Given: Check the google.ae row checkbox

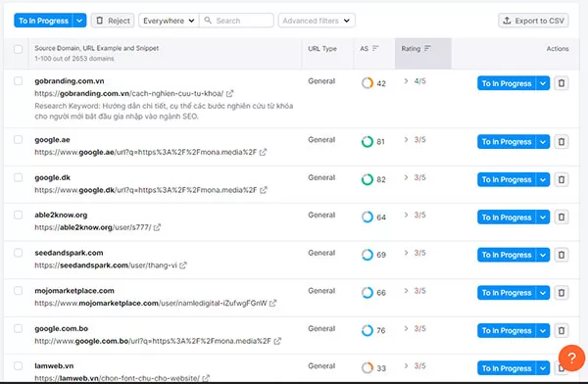Looking at the screenshot, I should [x=18, y=139].
